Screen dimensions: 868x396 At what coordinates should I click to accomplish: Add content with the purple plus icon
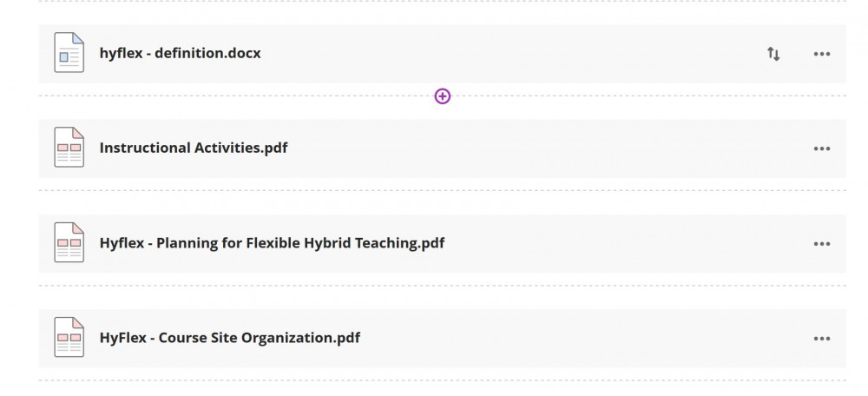coord(443,96)
